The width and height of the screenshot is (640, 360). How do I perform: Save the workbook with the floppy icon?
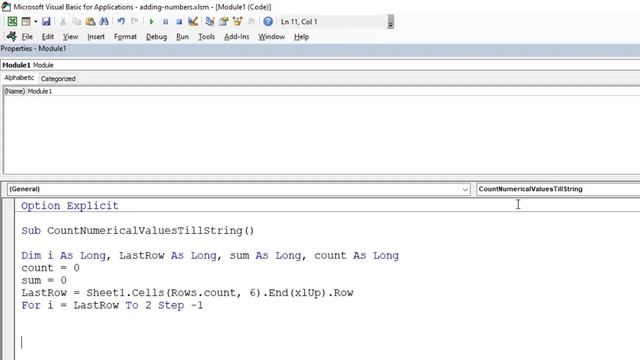[46, 22]
